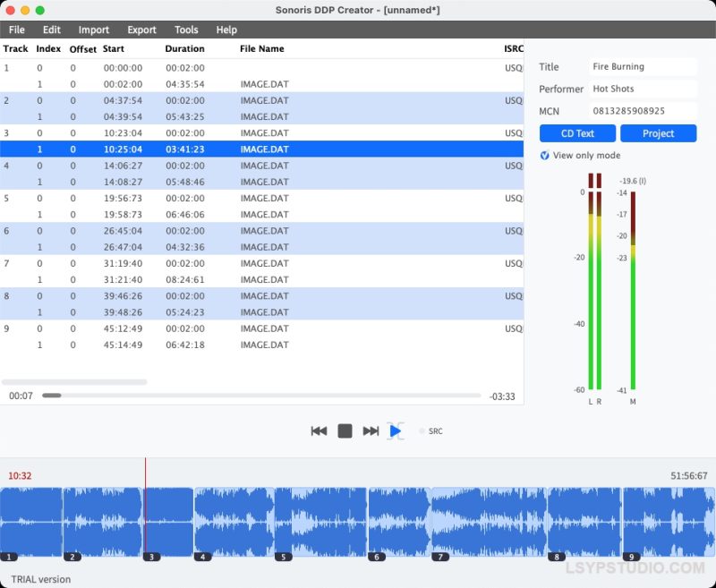Click the Title field showing Fire Burning

click(643, 66)
